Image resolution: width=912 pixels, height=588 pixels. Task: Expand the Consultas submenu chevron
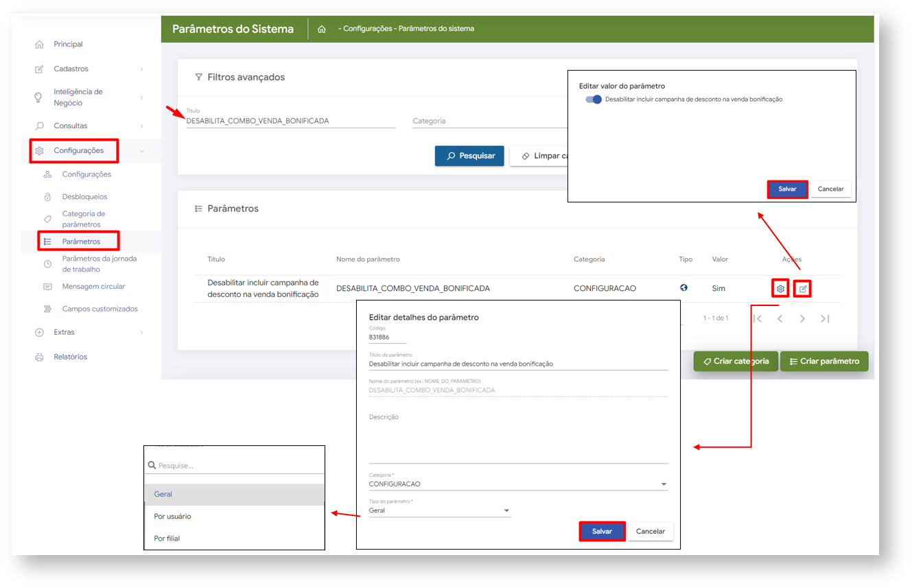[141, 126]
